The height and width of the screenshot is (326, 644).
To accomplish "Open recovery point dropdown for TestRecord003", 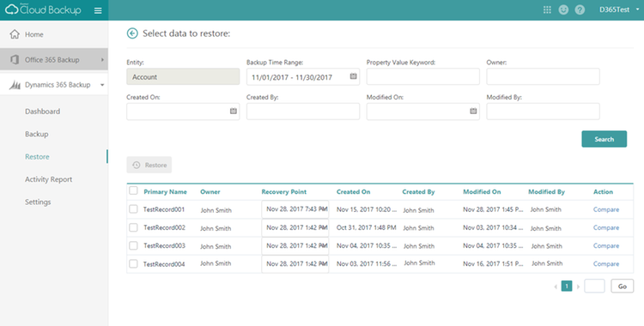I will tap(295, 245).
